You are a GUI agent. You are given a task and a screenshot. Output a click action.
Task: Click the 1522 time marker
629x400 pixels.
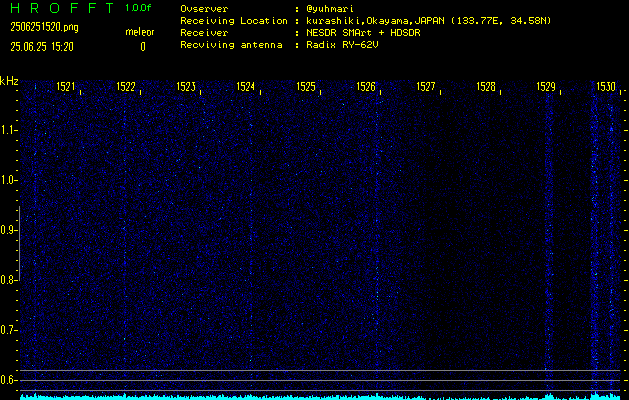[x=126, y=87]
